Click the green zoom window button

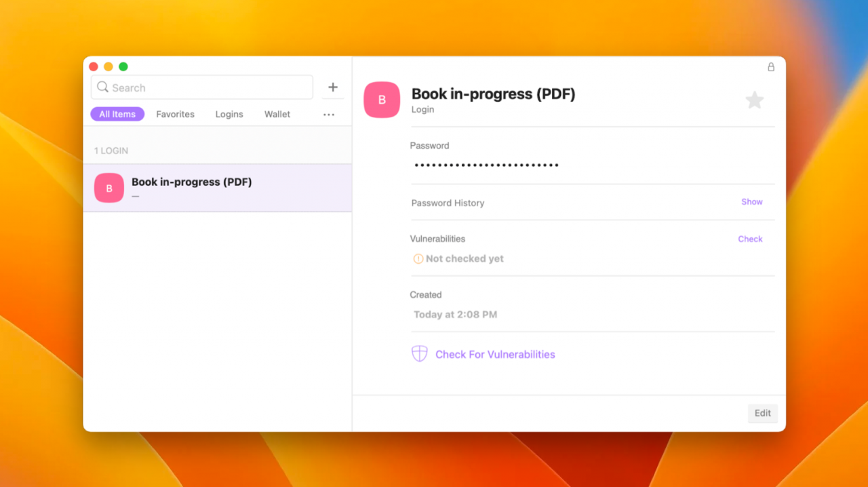click(123, 66)
